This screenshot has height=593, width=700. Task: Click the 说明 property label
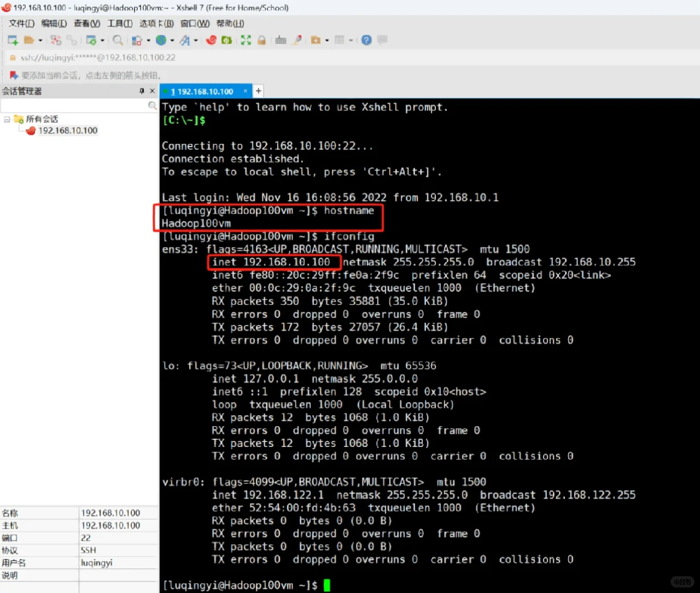[x=10, y=575]
